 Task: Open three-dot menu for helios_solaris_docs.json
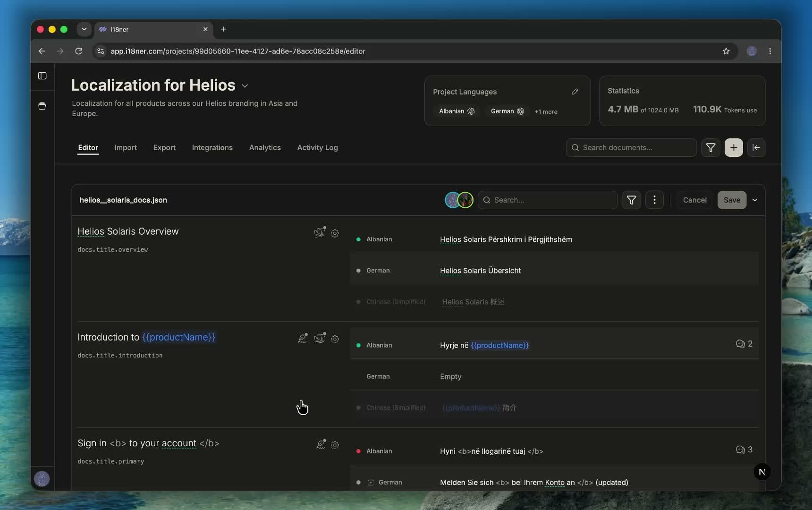[654, 200]
